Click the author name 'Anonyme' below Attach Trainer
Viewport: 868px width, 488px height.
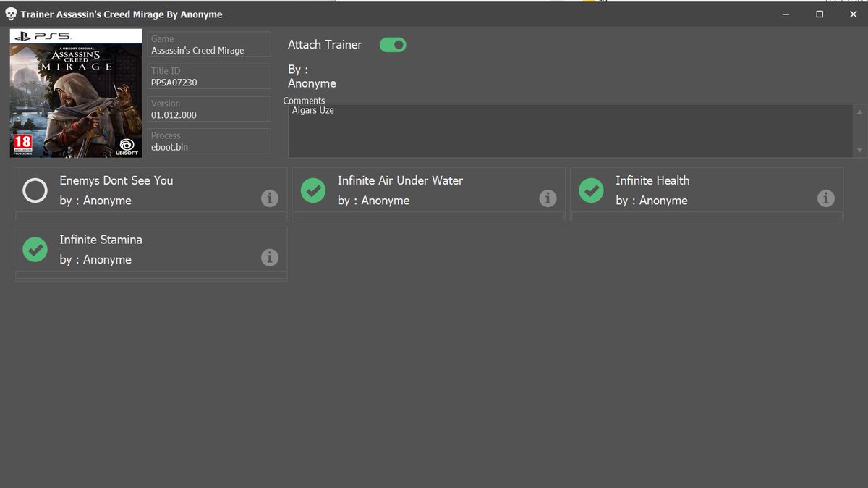click(x=312, y=83)
